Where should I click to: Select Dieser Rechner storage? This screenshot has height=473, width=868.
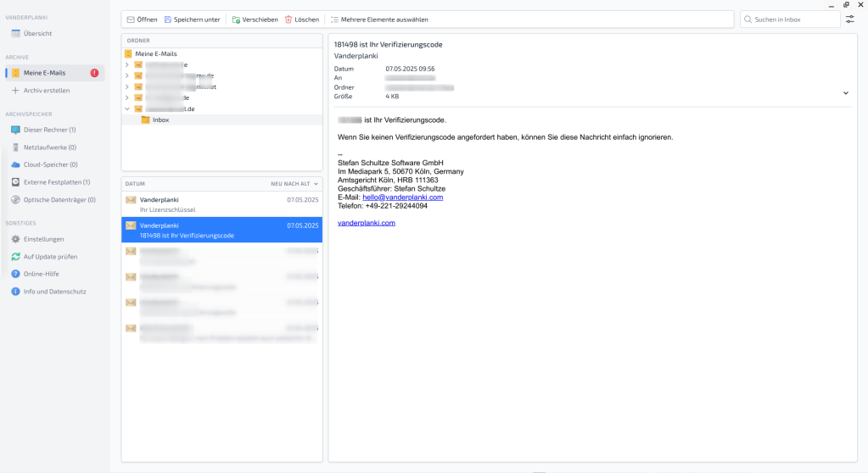49,130
